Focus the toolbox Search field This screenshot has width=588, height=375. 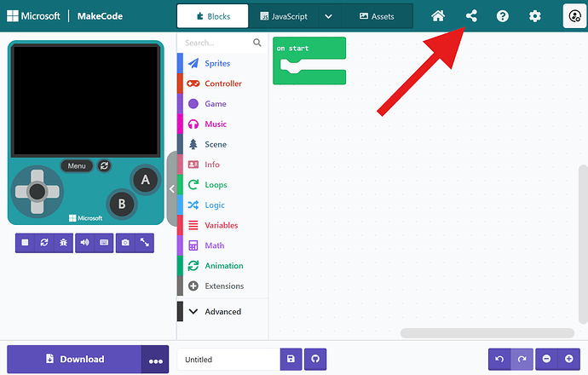coord(217,43)
